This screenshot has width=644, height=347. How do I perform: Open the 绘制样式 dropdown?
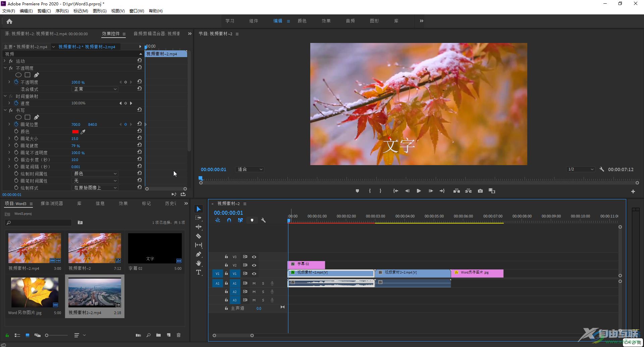(x=95, y=188)
